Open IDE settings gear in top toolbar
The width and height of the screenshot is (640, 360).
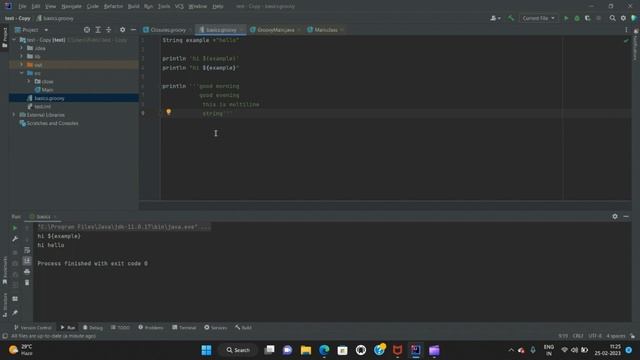(623, 18)
